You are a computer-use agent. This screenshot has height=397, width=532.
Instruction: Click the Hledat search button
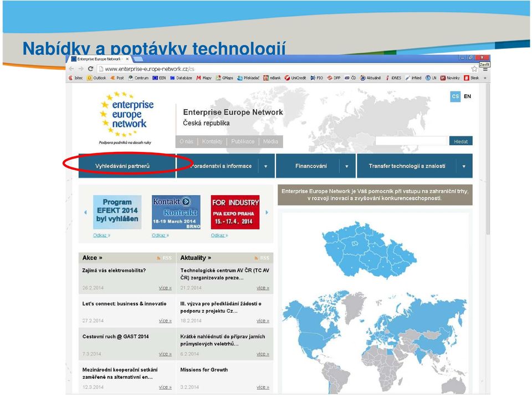(461, 141)
